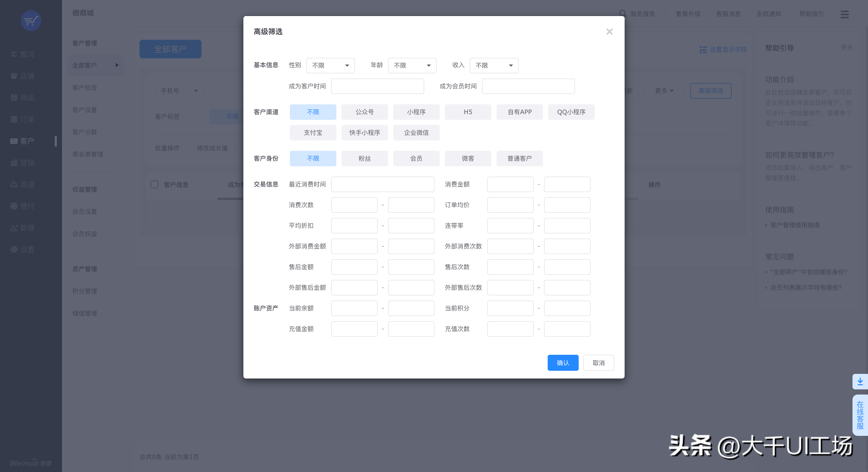Click the shopping cart logo icon
This screenshot has height=472, width=868.
pos(31,21)
